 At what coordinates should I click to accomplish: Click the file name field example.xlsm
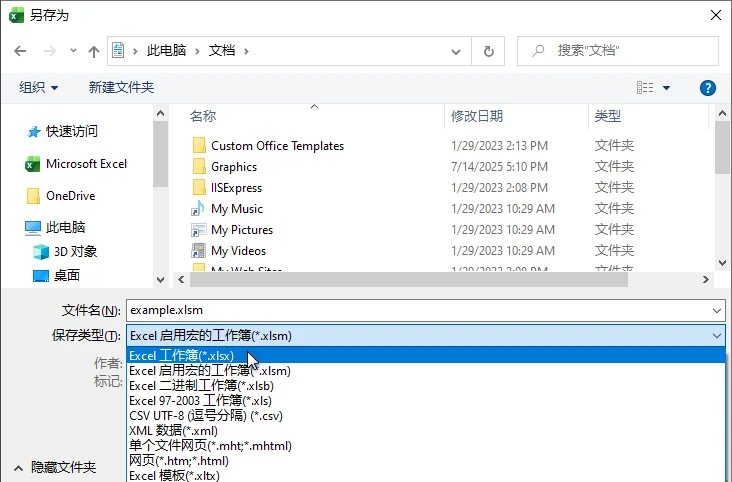click(x=426, y=310)
